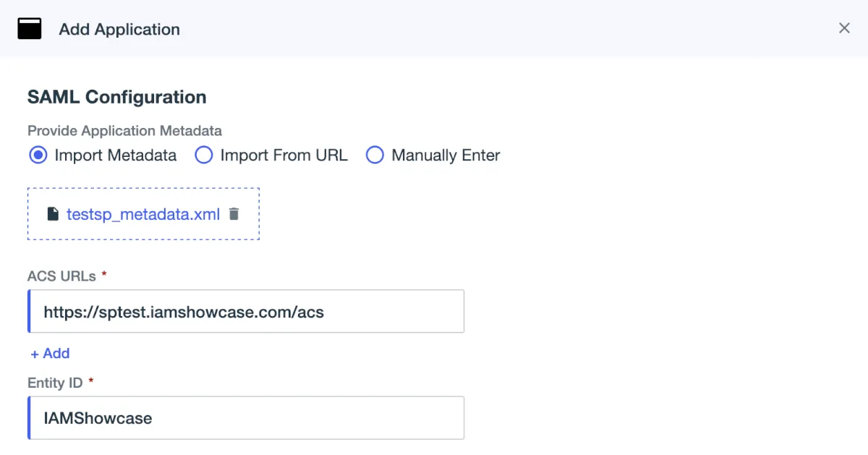Click the required asterisk next to Entity ID
868x455 pixels.
click(92, 381)
